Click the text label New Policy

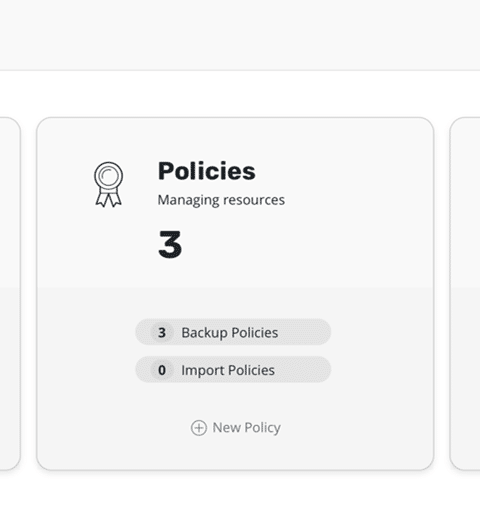(247, 428)
